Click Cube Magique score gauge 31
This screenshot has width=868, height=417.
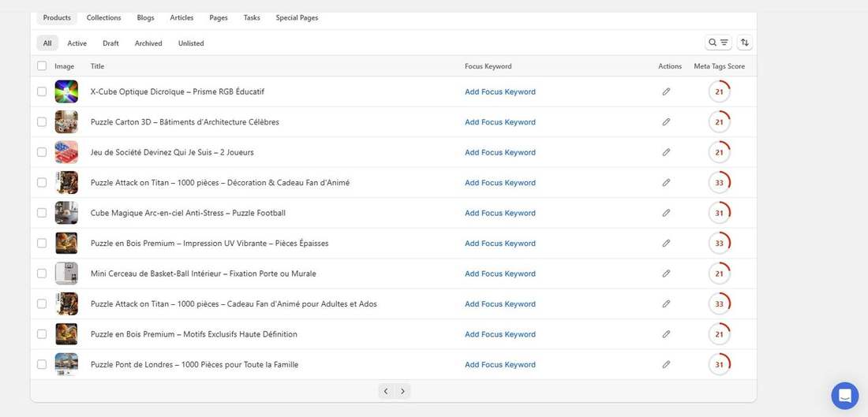pos(719,213)
